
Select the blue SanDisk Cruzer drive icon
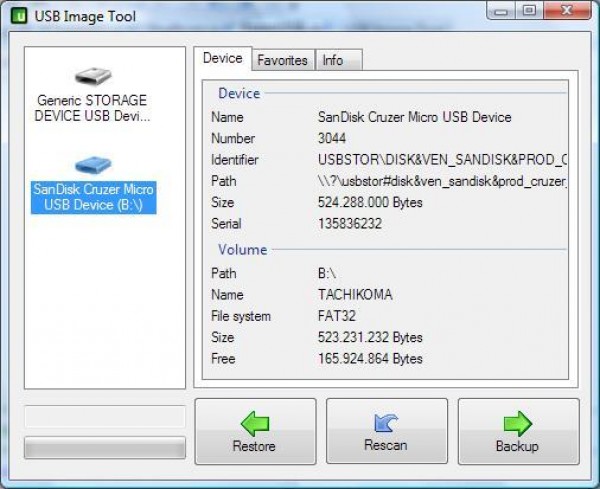point(93,165)
